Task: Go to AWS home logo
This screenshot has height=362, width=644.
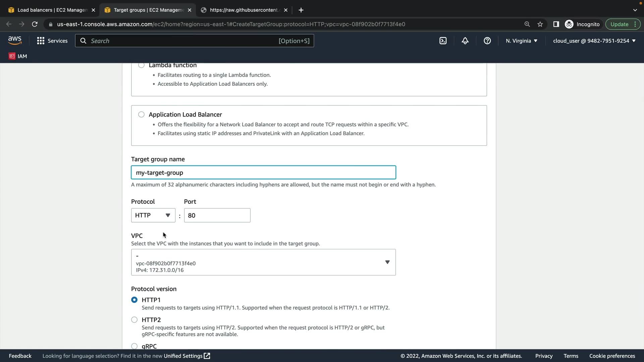Action: pyautogui.click(x=15, y=40)
